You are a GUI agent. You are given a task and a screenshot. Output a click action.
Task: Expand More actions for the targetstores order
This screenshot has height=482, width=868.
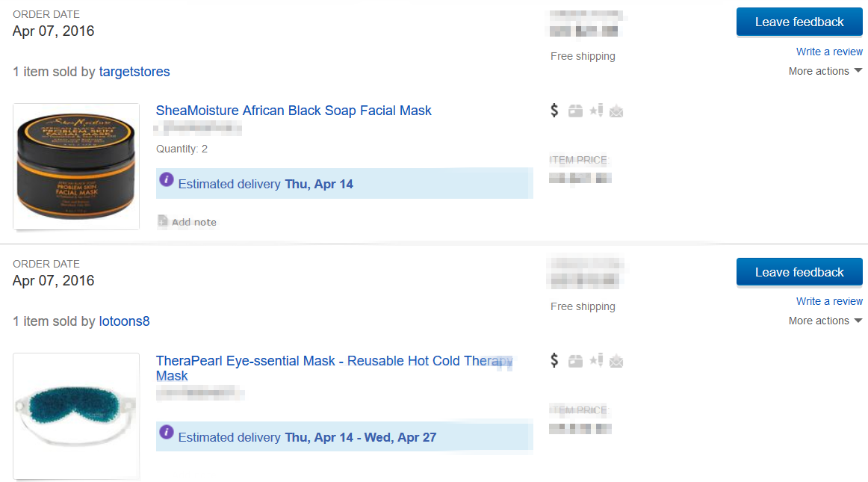(825, 71)
